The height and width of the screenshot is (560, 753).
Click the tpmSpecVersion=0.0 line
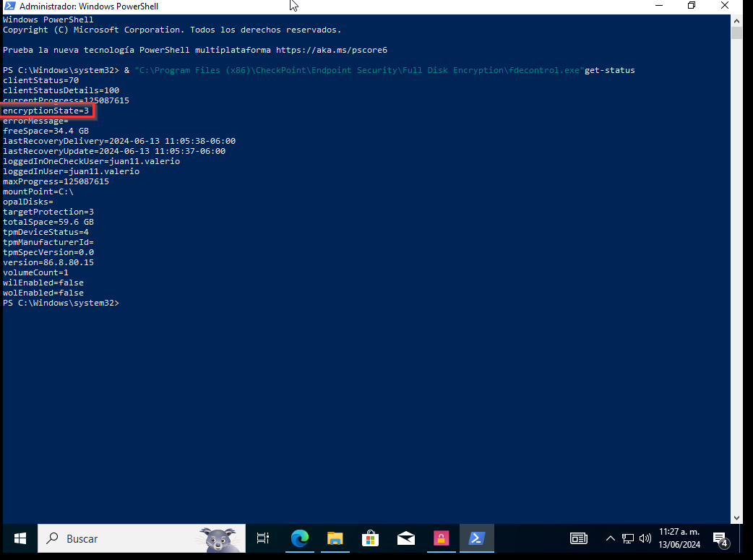click(48, 252)
